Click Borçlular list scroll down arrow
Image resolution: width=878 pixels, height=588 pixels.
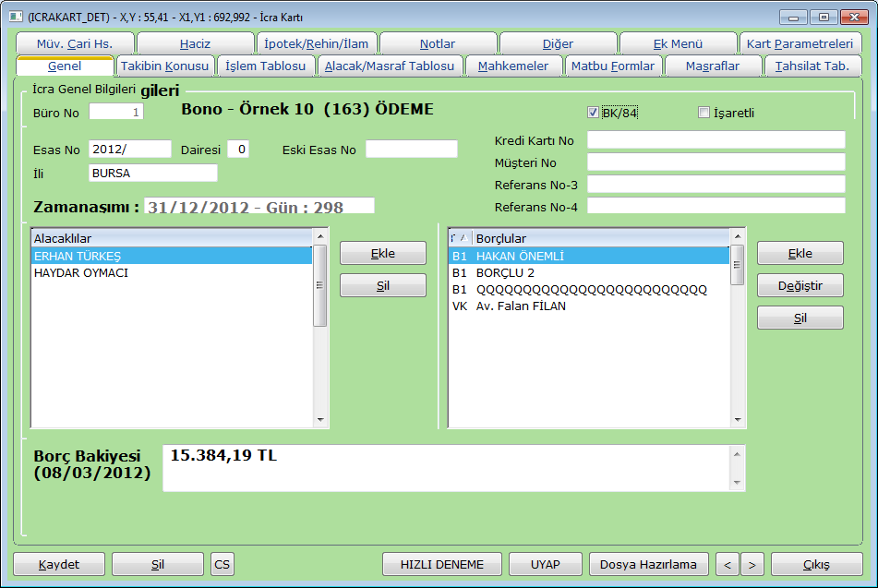pos(738,419)
